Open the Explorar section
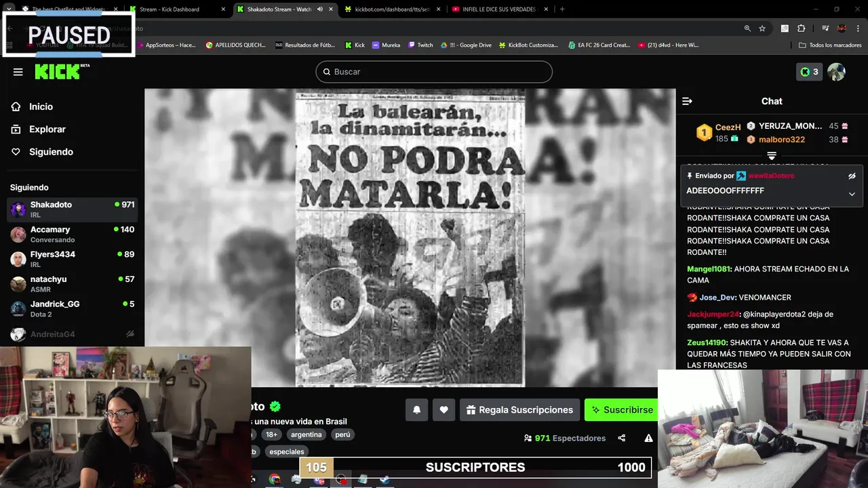 (47, 129)
